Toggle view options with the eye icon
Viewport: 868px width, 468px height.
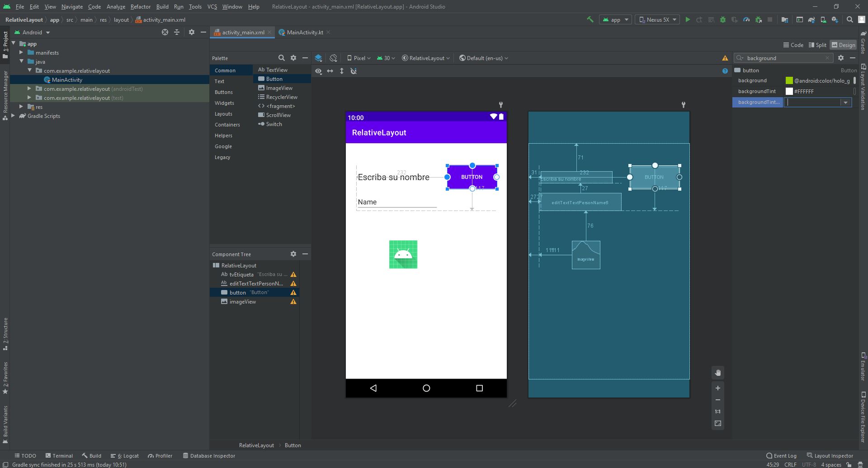tap(319, 71)
